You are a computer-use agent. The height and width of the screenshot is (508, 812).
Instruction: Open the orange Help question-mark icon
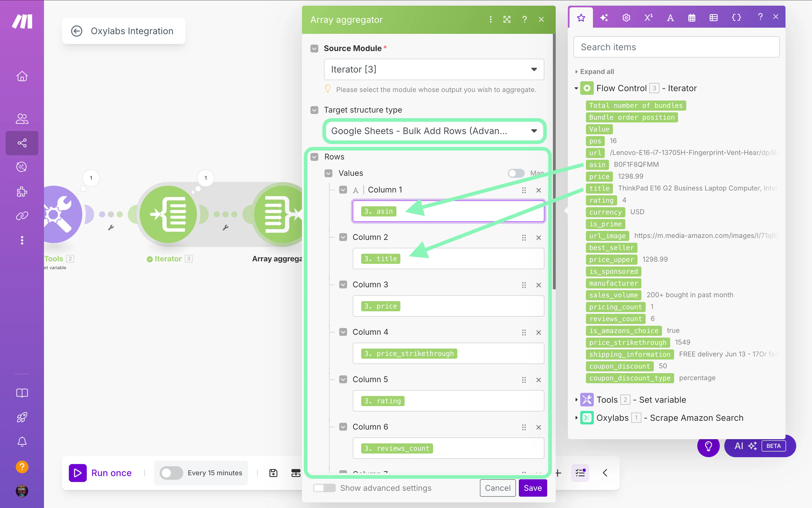22,467
